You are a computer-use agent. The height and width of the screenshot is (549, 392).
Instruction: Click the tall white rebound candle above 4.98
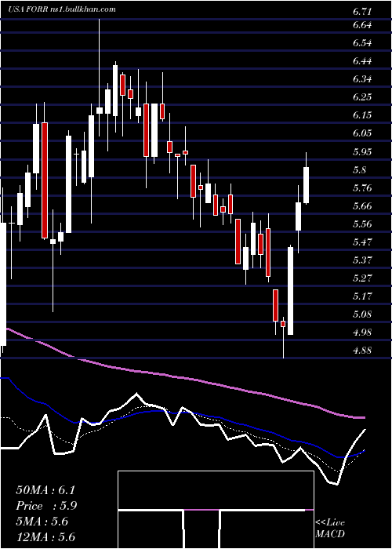click(x=291, y=291)
